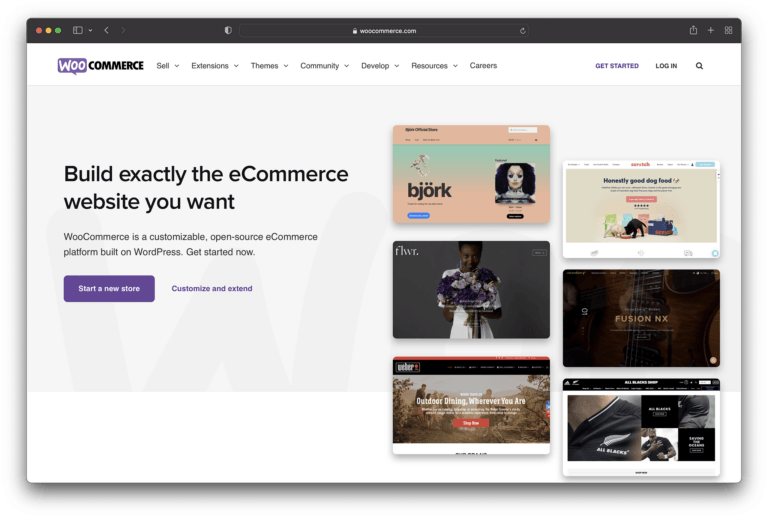Open the Resources navigation menu
Screen dimensions: 768x518
coord(434,66)
